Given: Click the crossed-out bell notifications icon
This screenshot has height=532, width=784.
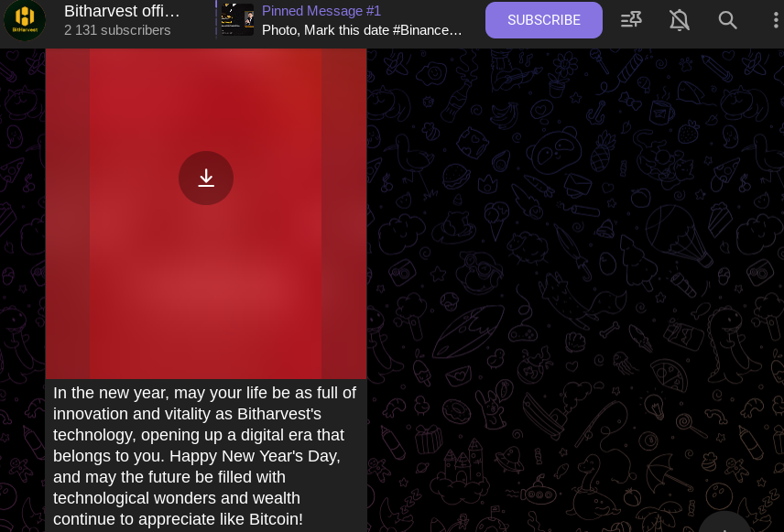Looking at the screenshot, I should point(680,20).
